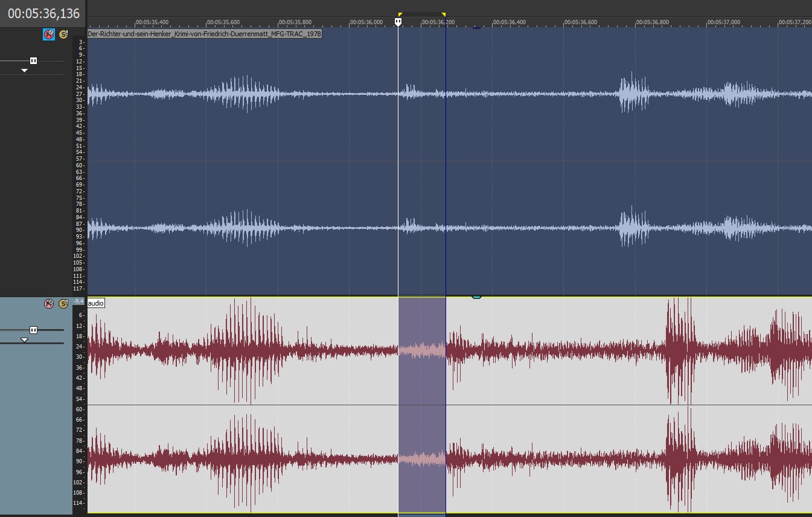The width and height of the screenshot is (812, 517).
Task: Toggle Mute on the lower audio track
Action: 49,304
